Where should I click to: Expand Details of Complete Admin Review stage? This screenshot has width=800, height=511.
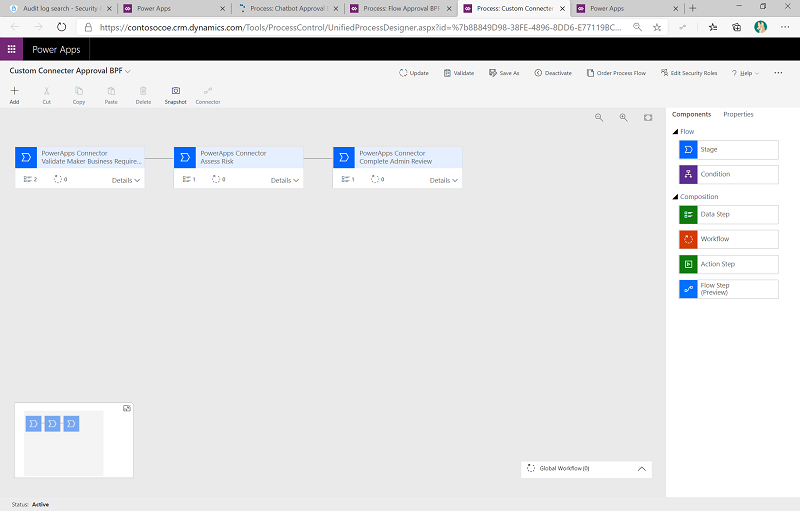(x=444, y=180)
